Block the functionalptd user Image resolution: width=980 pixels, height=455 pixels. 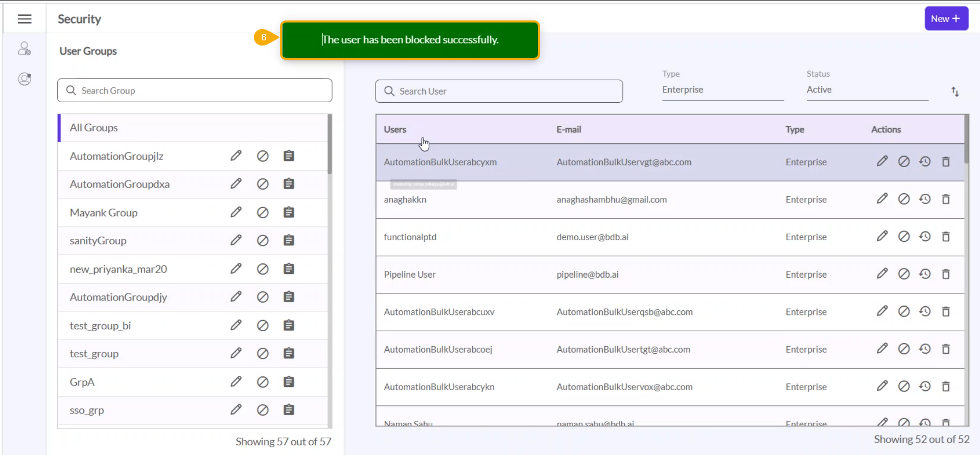[903, 237]
